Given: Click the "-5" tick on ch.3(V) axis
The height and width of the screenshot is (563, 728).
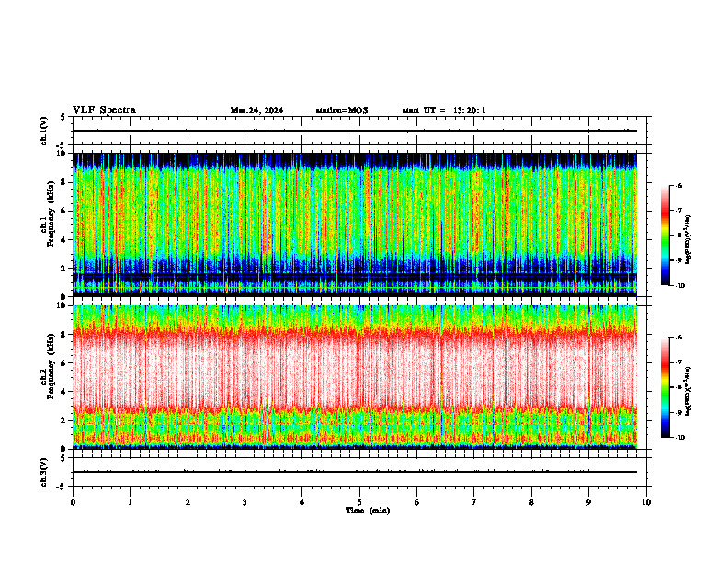Looking at the screenshot, I should point(61,487).
